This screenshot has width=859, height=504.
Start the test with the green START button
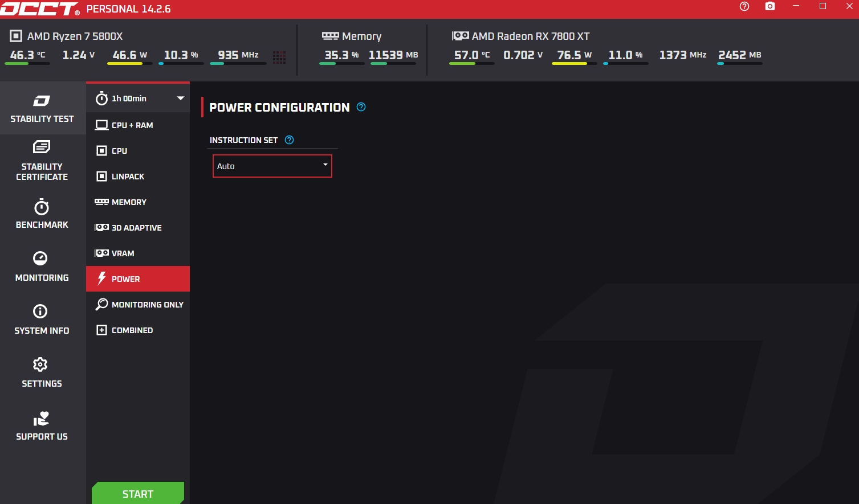[x=138, y=493]
